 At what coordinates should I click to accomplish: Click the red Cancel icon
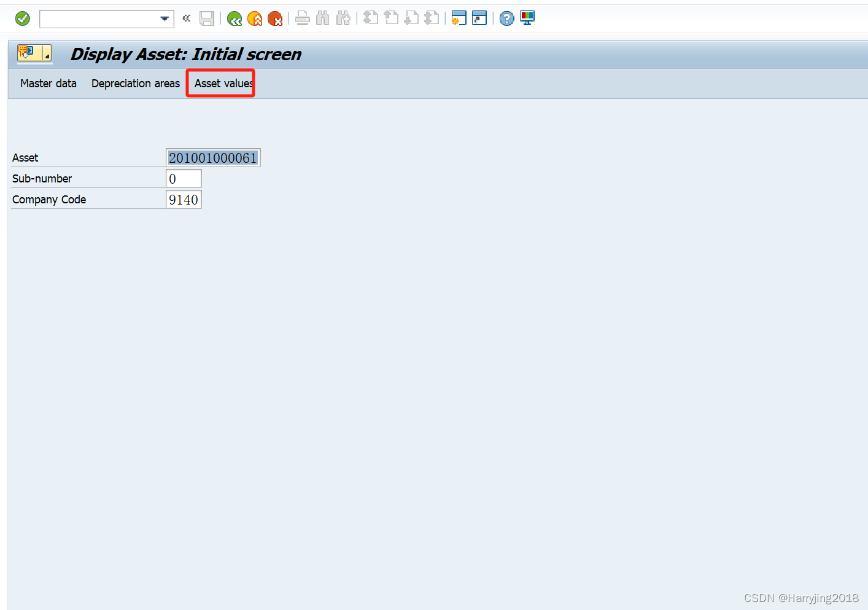tap(275, 18)
